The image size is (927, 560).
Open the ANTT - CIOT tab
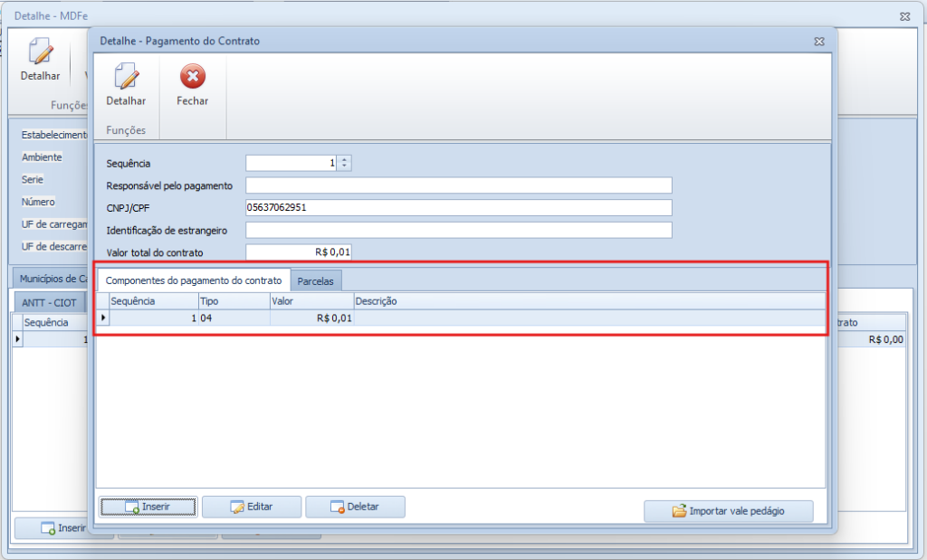(x=49, y=302)
